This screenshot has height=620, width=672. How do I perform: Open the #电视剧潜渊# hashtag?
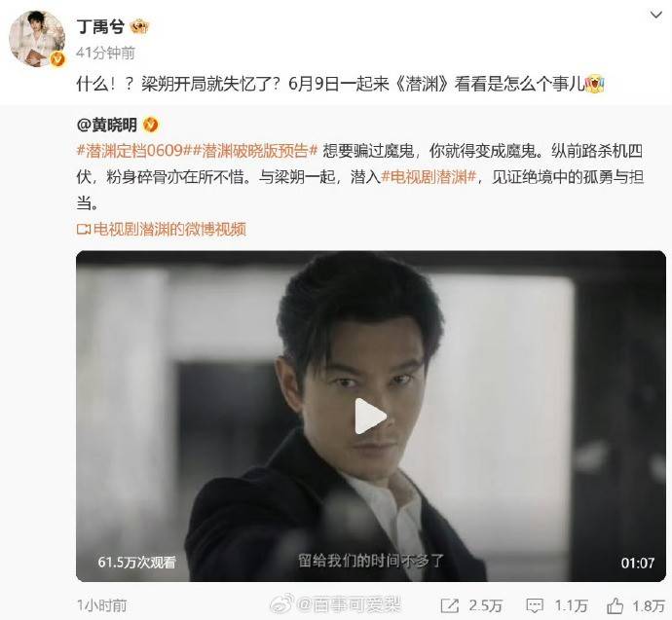429,177
